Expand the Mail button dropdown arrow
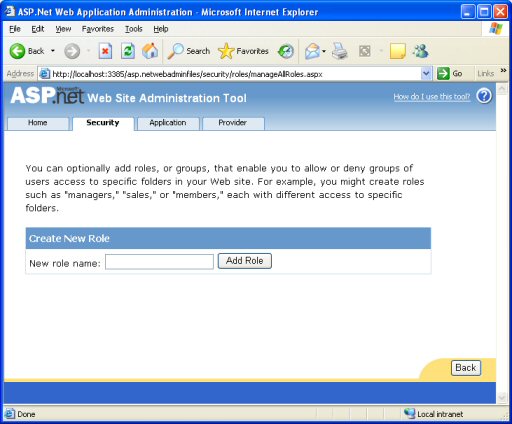Viewport: 512px width, 424px height. point(324,51)
